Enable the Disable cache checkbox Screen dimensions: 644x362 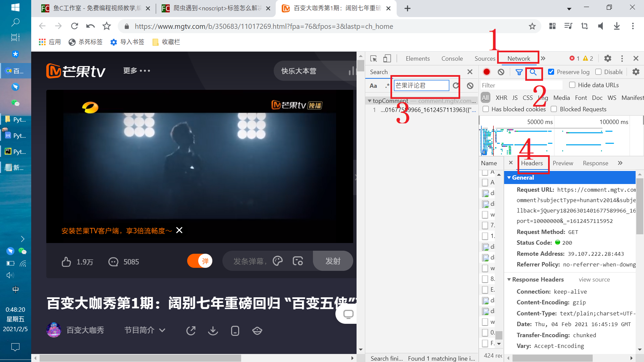[598, 72]
